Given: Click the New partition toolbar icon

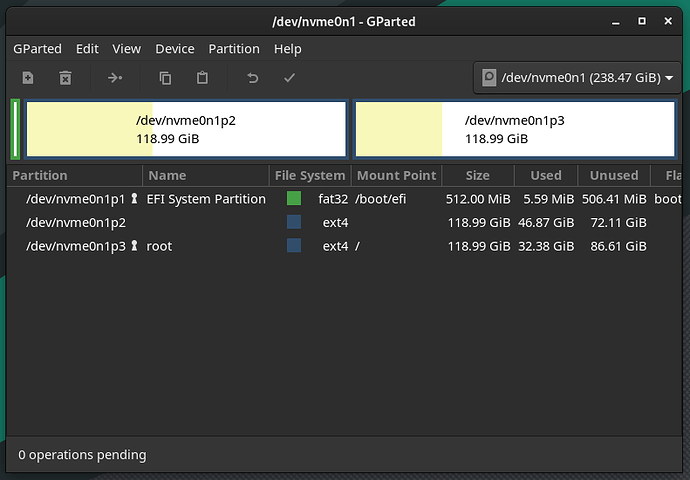Looking at the screenshot, I should tap(28, 78).
